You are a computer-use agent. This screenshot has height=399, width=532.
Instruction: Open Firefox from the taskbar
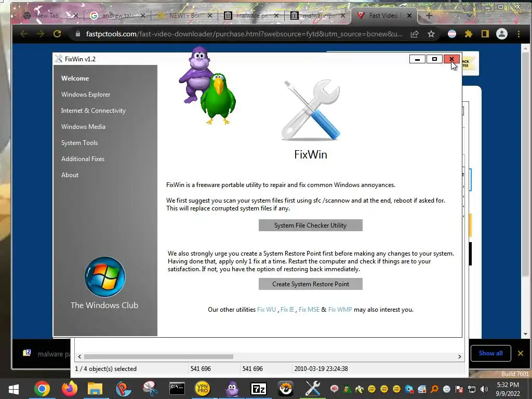tap(69, 389)
